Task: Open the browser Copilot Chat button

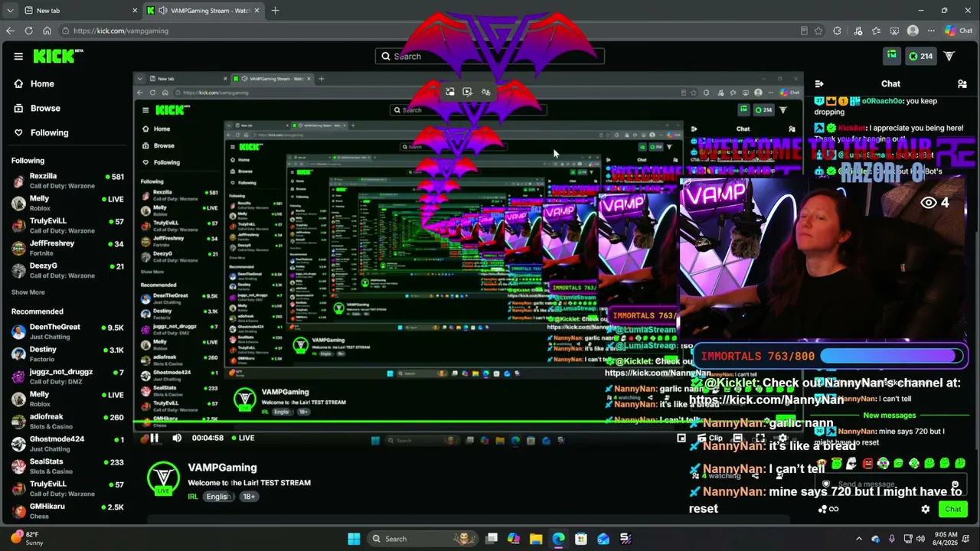Action: click(x=959, y=31)
